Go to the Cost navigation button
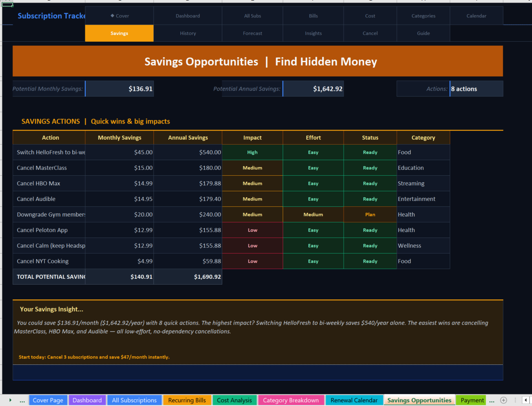532x406 pixels. pyautogui.click(x=370, y=16)
